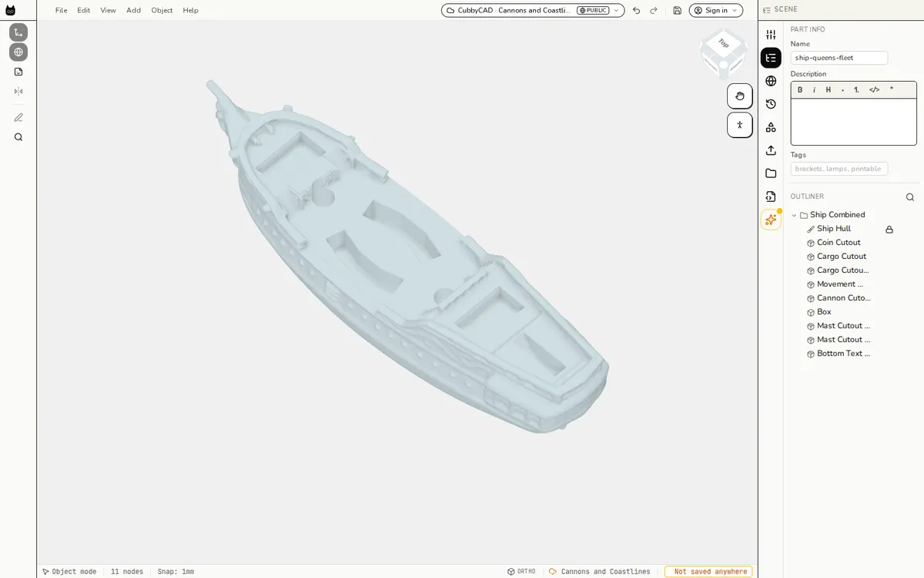Select Ship Combined folder in outliner

click(838, 215)
